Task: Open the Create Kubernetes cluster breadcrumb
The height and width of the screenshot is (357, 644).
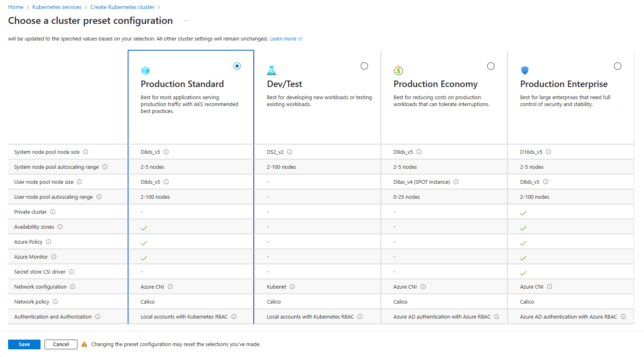Action: 122,7
